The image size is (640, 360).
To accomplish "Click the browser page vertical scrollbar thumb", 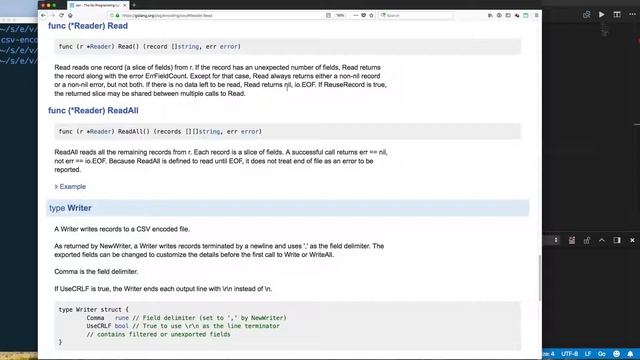I will click(540, 278).
